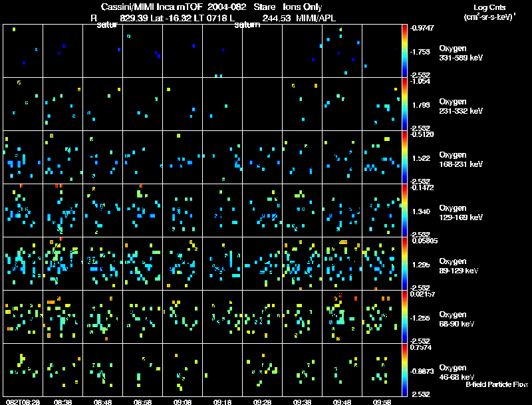Select the 'Oxygen 68-90 keV' row label

click(457, 319)
